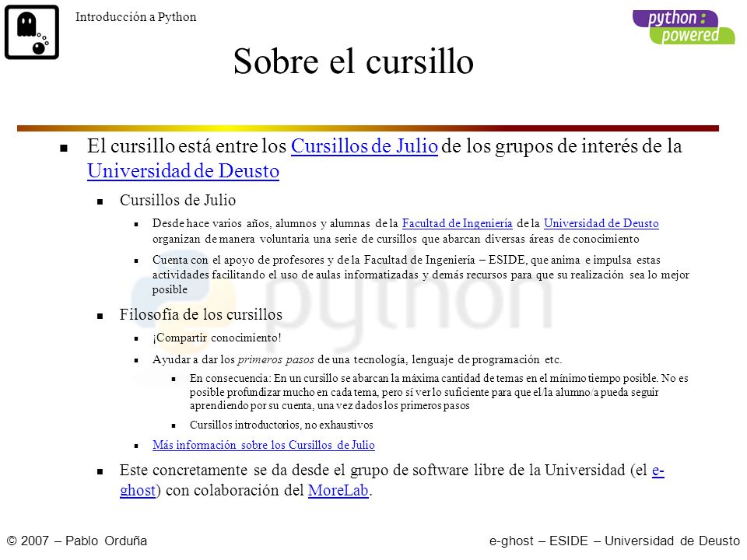
Task: Open the large Universidad de Deusto link
Action: tap(183, 170)
